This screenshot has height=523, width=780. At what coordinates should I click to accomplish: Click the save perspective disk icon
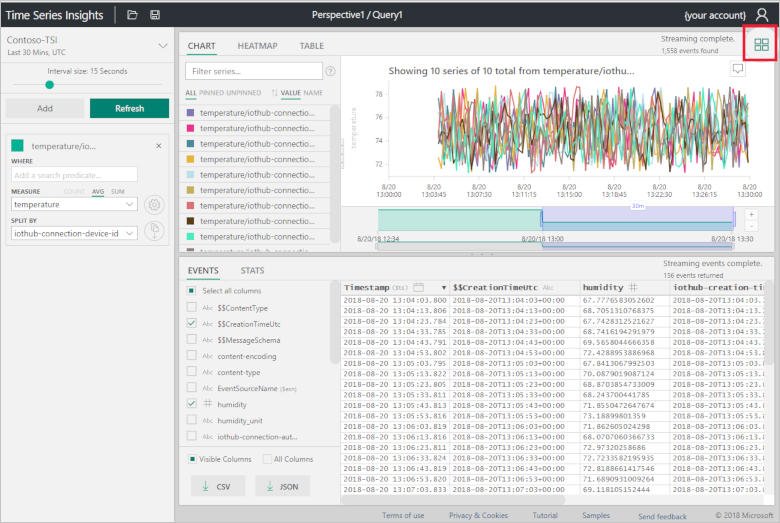coord(155,15)
